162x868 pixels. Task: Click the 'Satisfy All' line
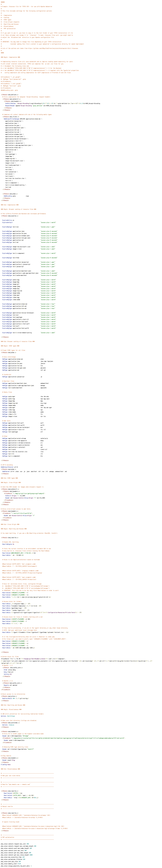8,674
